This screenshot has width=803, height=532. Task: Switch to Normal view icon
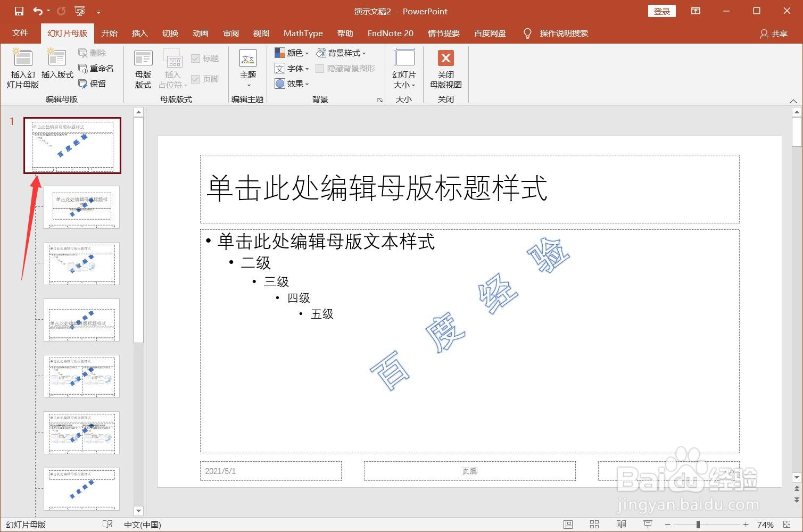[x=568, y=525]
